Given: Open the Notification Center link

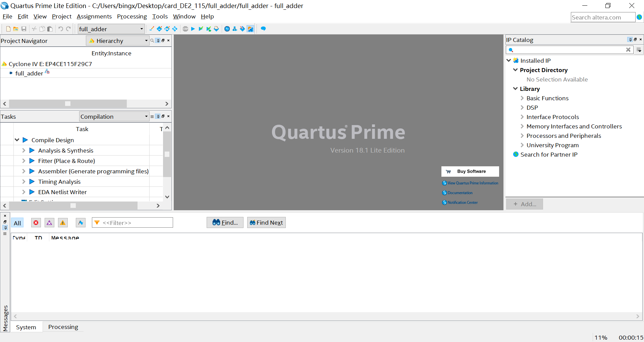Looking at the screenshot, I should tap(460, 203).
